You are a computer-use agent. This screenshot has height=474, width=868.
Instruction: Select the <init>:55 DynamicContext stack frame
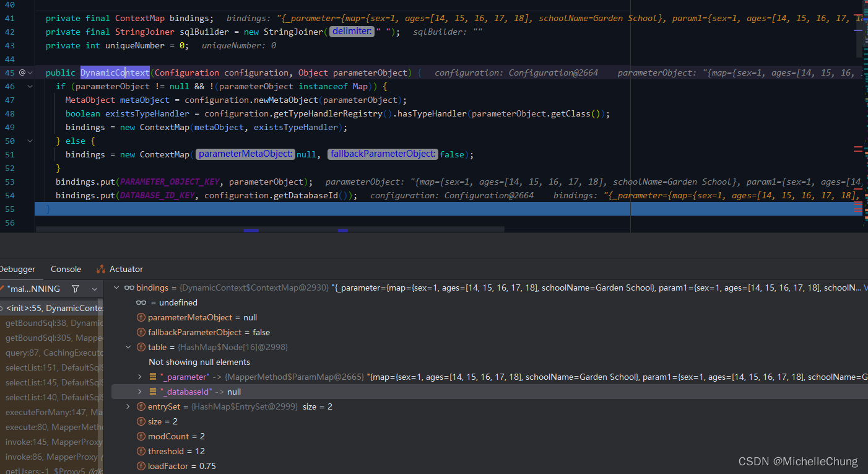point(51,308)
